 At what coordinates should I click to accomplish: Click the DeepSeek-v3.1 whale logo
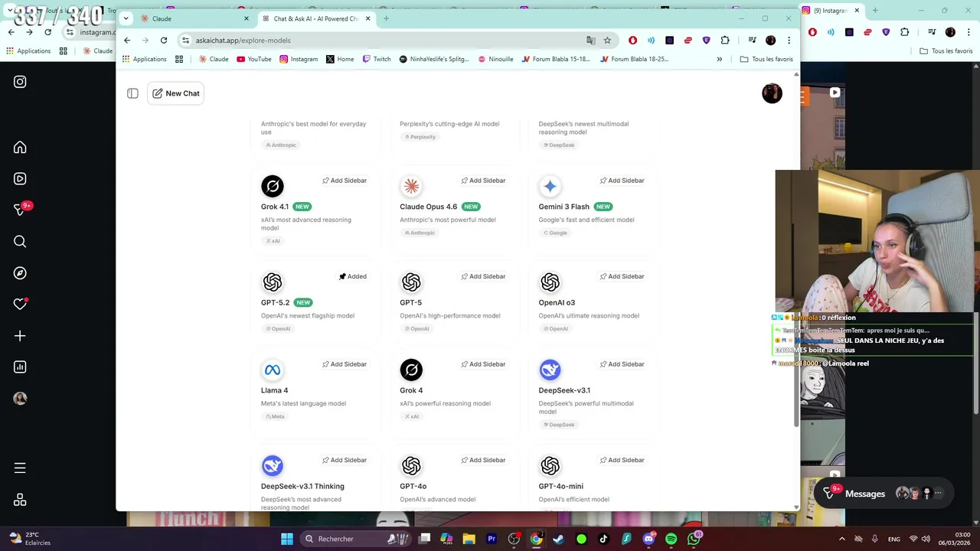pos(550,370)
